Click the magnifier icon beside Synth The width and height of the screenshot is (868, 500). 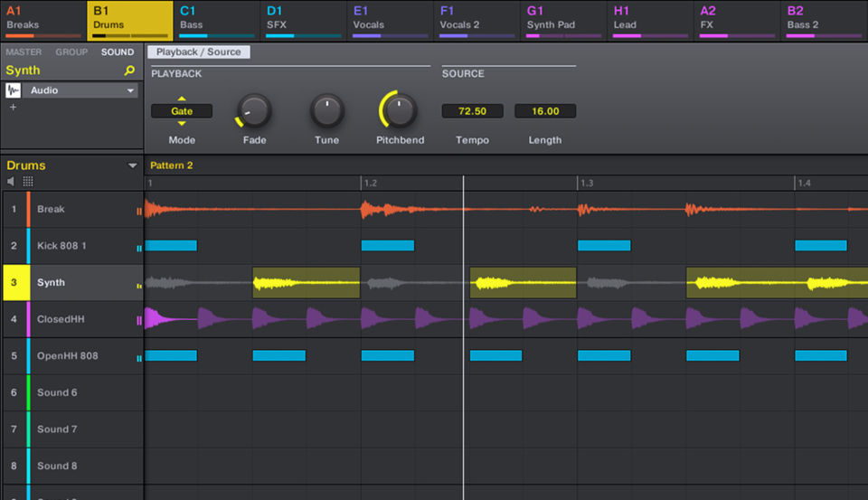point(129,71)
